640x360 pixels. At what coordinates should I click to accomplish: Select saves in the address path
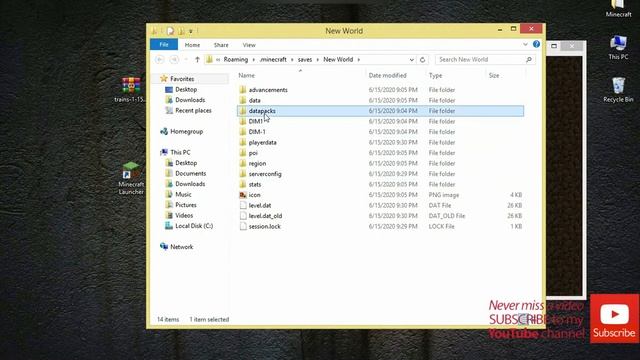pos(305,60)
